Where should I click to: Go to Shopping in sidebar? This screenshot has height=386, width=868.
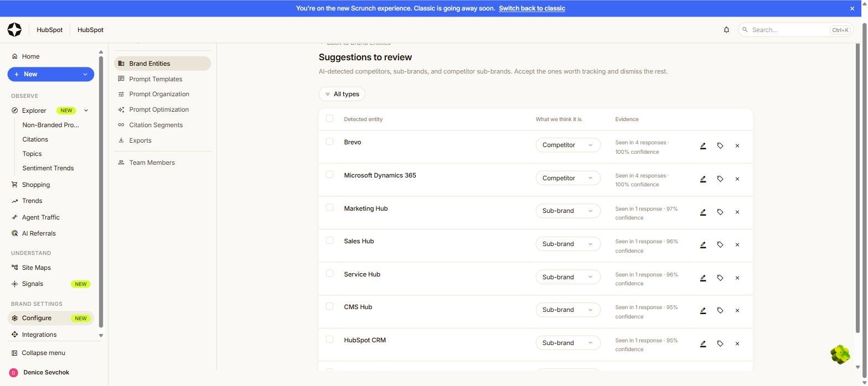pos(51,185)
